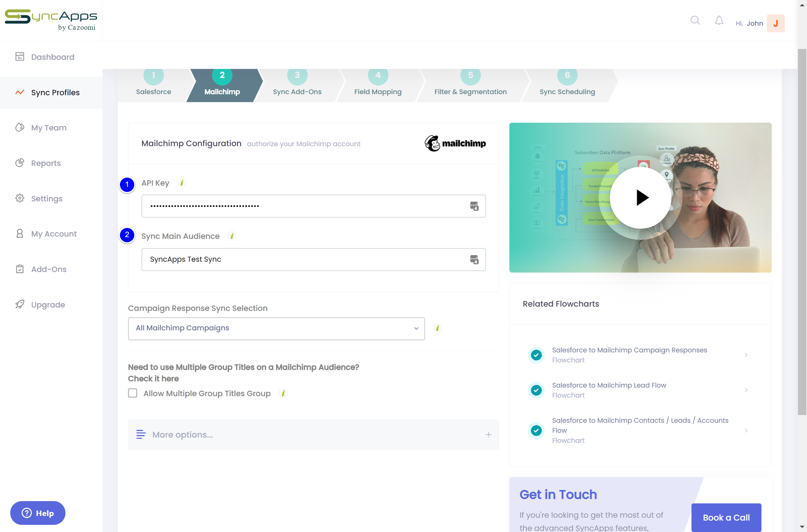Click check icon for Lead Flow flowchart
The width and height of the screenshot is (807, 532).
tap(536, 390)
